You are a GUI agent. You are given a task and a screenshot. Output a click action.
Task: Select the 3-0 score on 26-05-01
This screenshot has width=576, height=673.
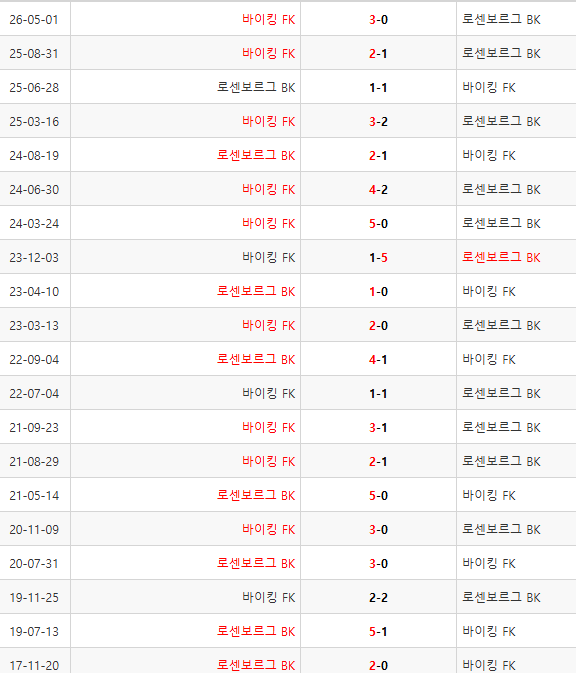pos(378,20)
